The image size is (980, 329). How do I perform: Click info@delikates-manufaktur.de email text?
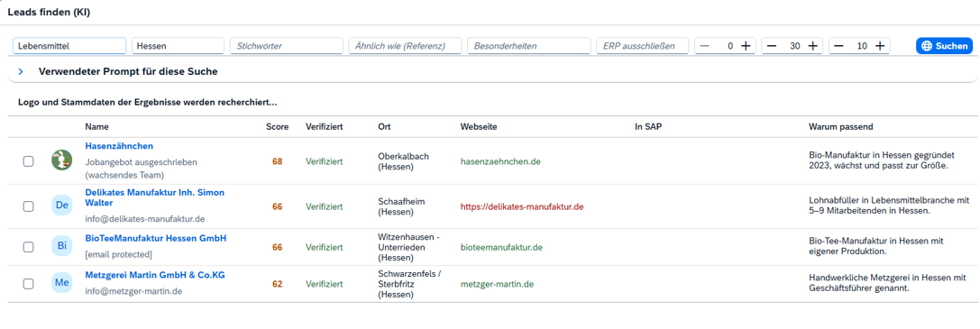[x=144, y=219]
